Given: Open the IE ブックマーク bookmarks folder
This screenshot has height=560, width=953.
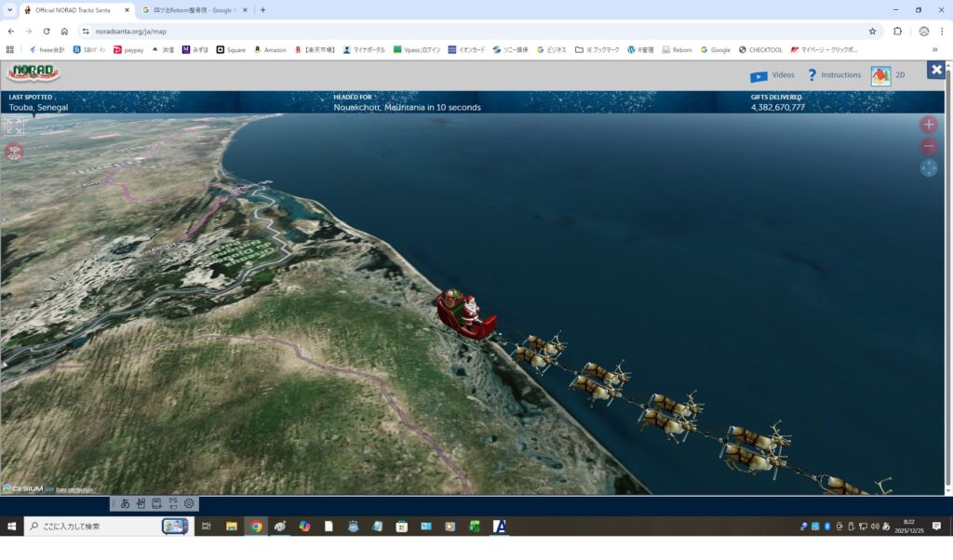Looking at the screenshot, I should 596,49.
